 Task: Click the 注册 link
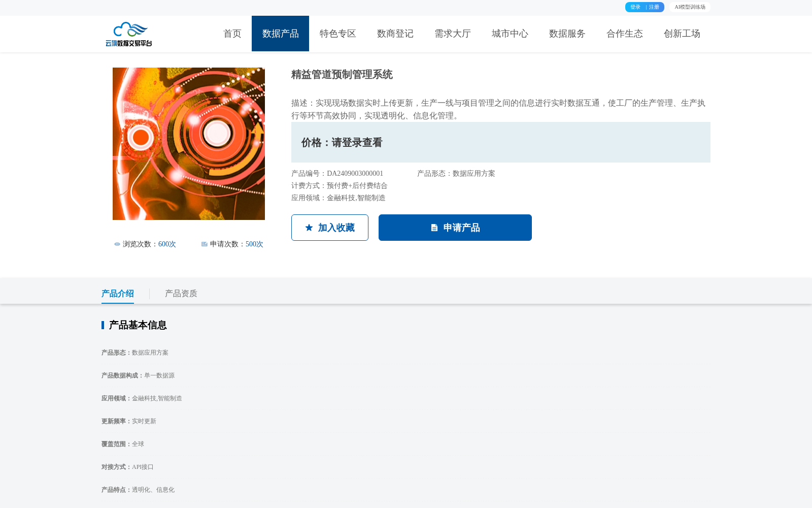654,7
